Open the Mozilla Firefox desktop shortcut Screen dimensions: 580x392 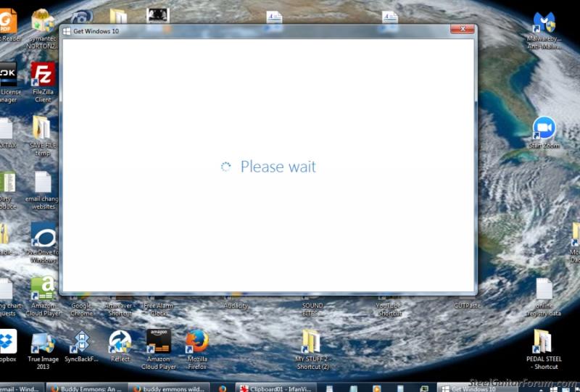pos(196,342)
